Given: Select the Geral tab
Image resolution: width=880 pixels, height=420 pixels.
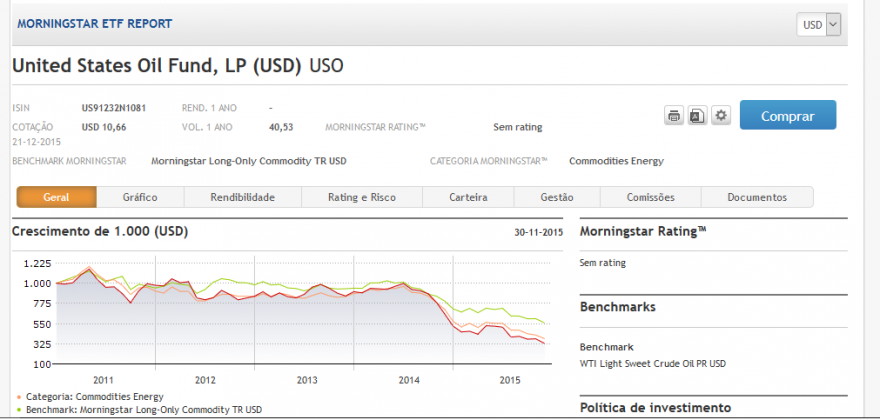Looking at the screenshot, I should click(57, 197).
